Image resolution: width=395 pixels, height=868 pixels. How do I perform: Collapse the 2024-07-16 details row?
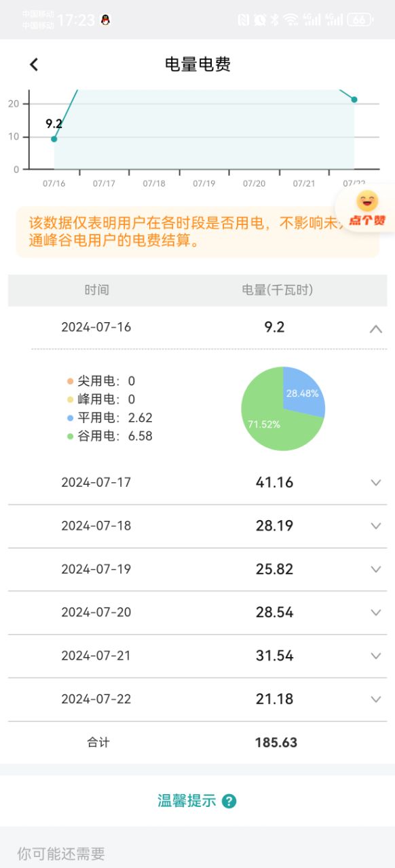click(x=376, y=328)
